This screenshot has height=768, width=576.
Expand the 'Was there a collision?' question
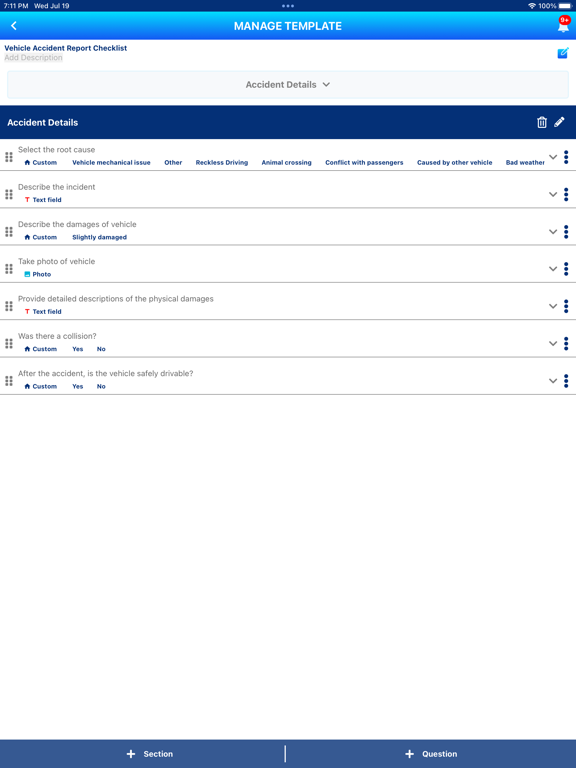point(553,343)
